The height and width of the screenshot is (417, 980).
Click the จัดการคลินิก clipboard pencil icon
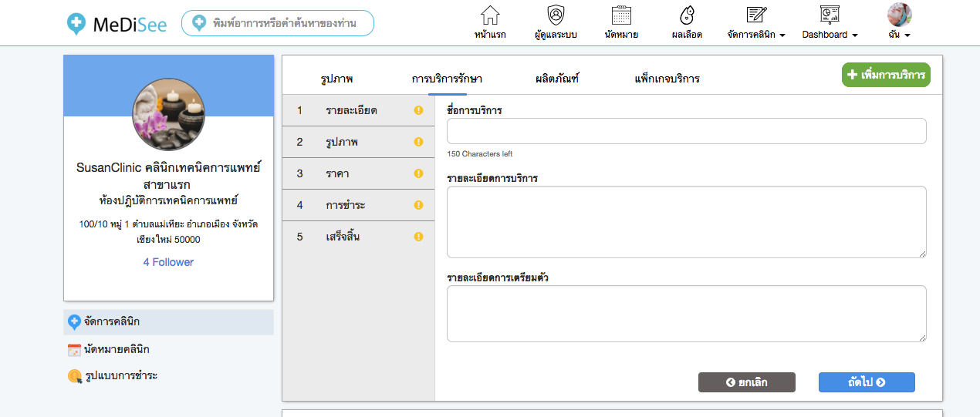tap(756, 15)
